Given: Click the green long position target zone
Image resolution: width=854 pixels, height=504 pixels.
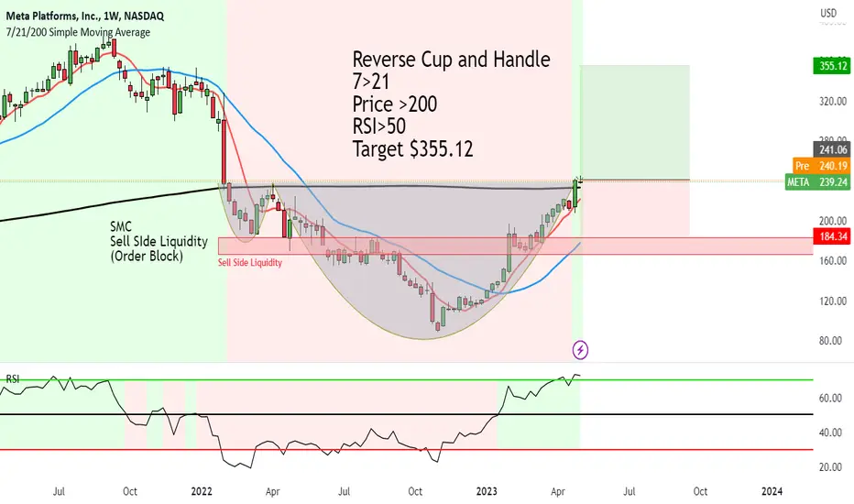Looking at the screenshot, I should click(x=634, y=123).
